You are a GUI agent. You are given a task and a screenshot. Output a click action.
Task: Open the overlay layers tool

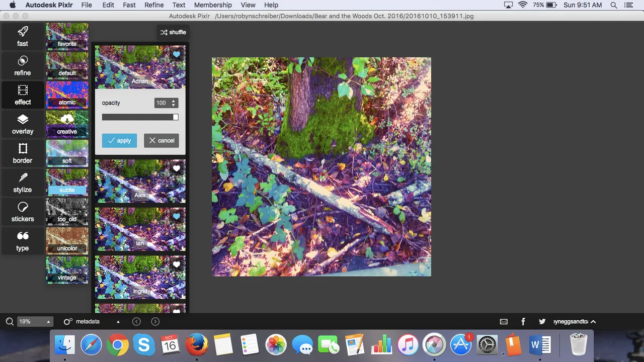click(23, 124)
